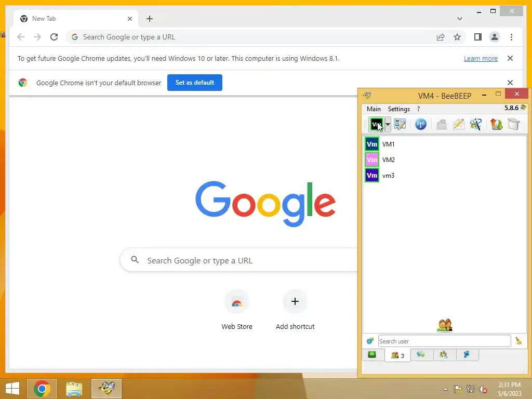The width and height of the screenshot is (532, 399).
Task: Open a new Chrome tab
Action: tap(150, 19)
